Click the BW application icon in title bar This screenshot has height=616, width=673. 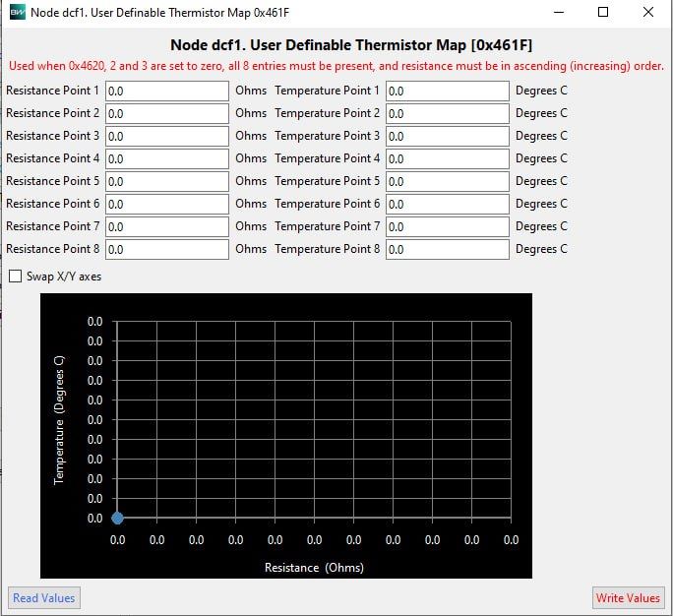(x=17, y=12)
